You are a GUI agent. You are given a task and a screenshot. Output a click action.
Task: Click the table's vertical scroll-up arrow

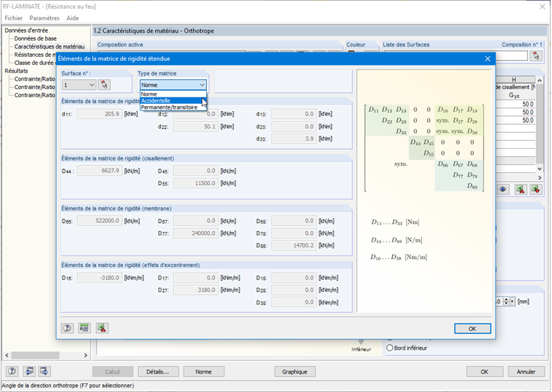click(x=540, y=81)
